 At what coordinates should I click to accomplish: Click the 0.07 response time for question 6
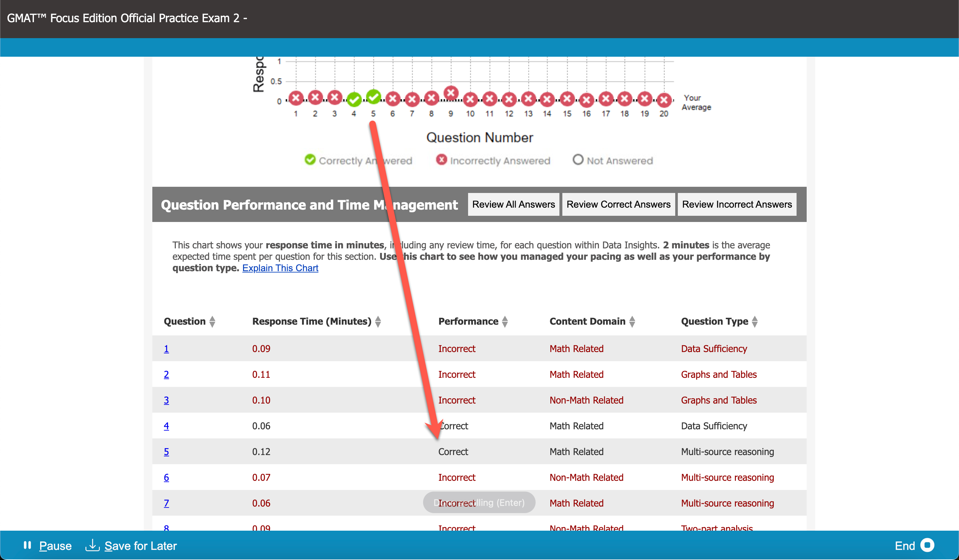pyautogui.click(x=261, y=478)
